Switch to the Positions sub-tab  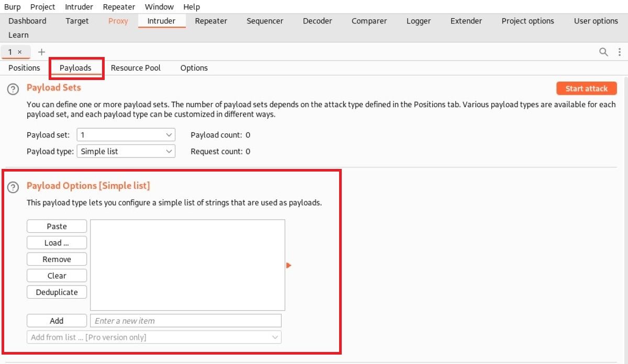24,67
